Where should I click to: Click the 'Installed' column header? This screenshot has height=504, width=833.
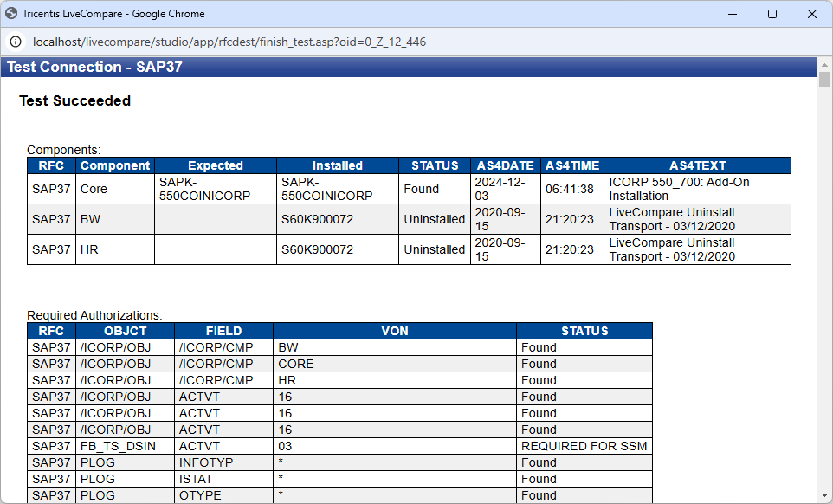pyautogui.click(x=338, y=165)
